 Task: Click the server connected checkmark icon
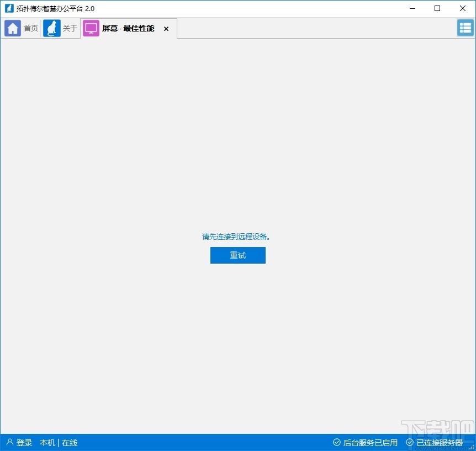(x=410, y=442)
